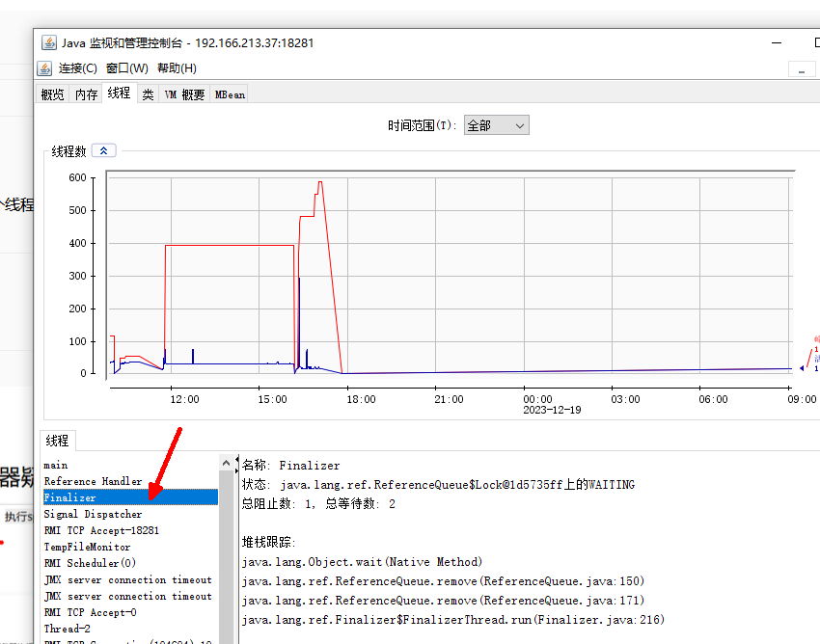Select the RMI TCP Accept-18281 thread
Viewport: 820px width, 644px height.
click(101, 530)
